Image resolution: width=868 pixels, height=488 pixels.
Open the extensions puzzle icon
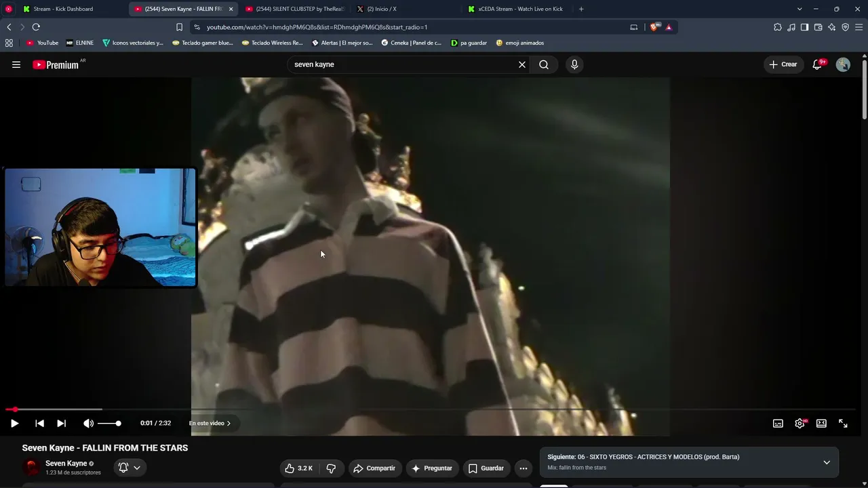click(778, 27)
